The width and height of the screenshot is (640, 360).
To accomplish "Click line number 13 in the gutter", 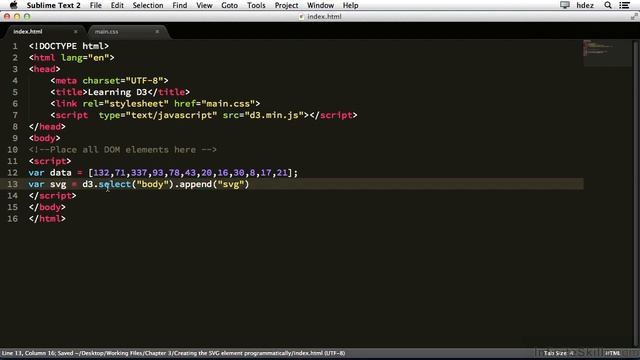I will tap(12, 184).
